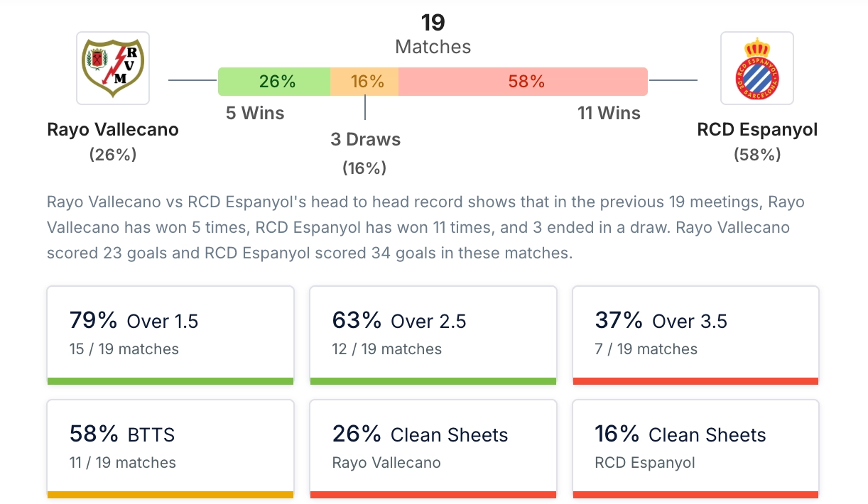
Task: Select the 58% BTTS stat card
Action: (x=170, y=448)
